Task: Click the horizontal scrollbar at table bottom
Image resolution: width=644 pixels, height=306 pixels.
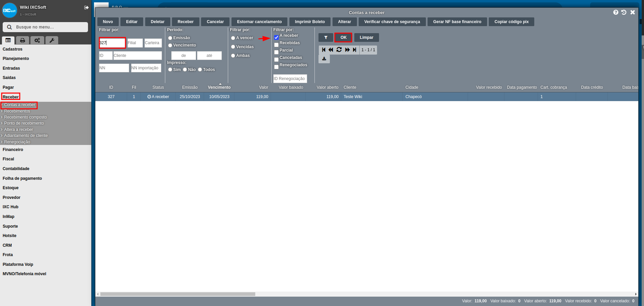Action: pyautogui.click(x=178, y=294)
